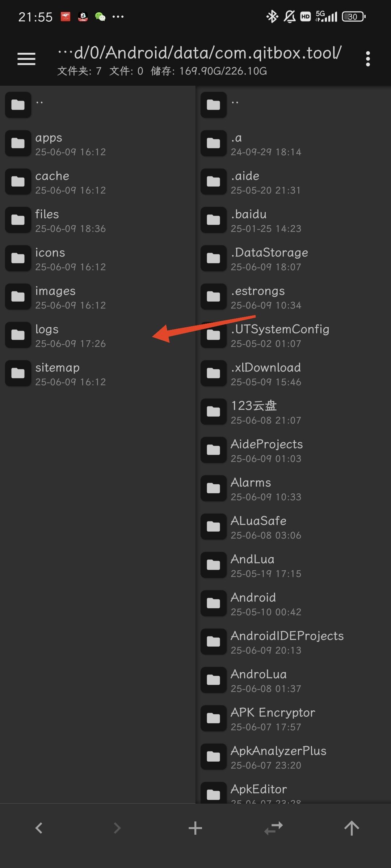Screen dimensions: 391x868
Task: Open the cache folder icon
Action: [x=18, y=182]
